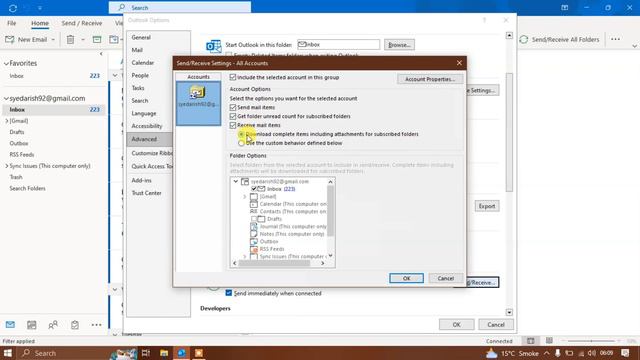The image size is (640, 360).
Task: Click the Delete trash can icon
Action: coord(70,40)
